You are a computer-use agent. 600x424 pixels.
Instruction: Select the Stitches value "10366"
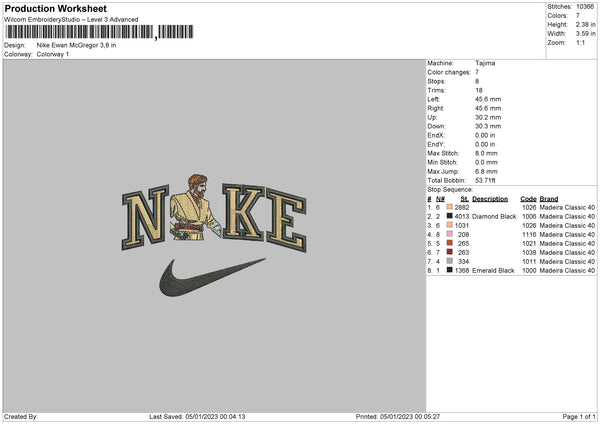click(585, 7)
